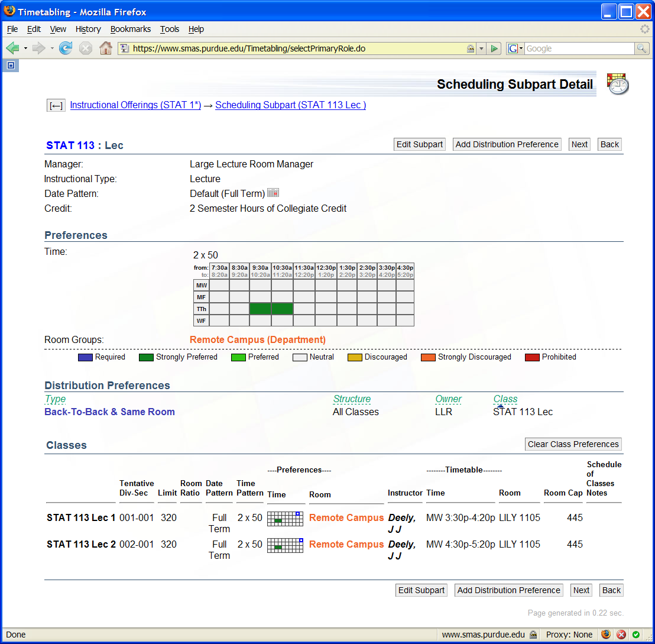This screenshot has height=644, width=655.
Task: Click the Prohibited red legend swatch
Action: tap(532, 357)
